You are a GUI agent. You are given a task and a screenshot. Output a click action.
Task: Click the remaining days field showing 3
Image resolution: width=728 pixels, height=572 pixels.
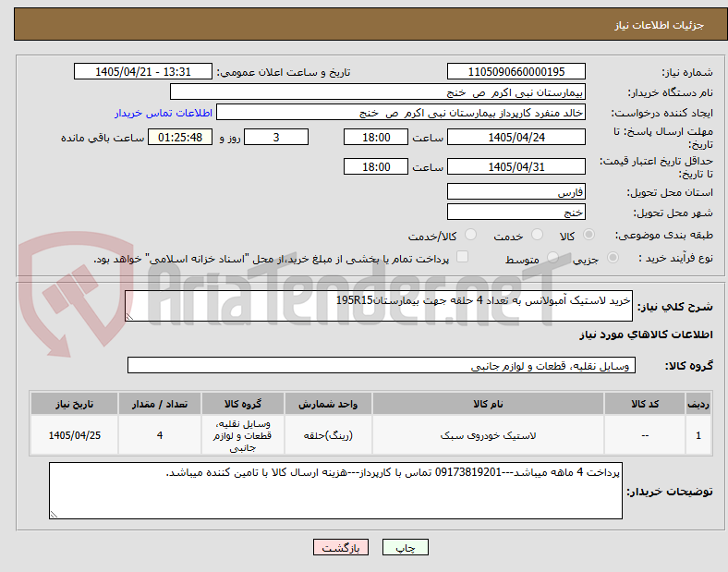click(276, 137)
